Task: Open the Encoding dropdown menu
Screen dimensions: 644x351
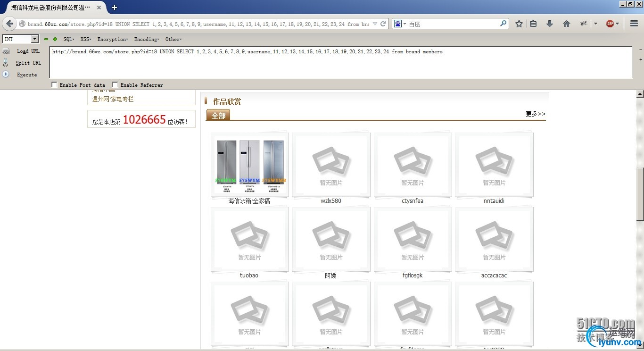Action: (147, 39)
